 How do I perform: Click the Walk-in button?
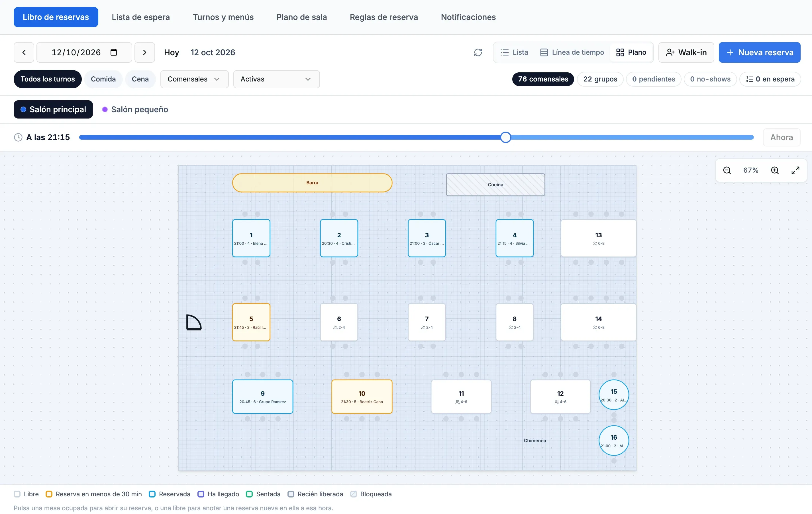686,52
